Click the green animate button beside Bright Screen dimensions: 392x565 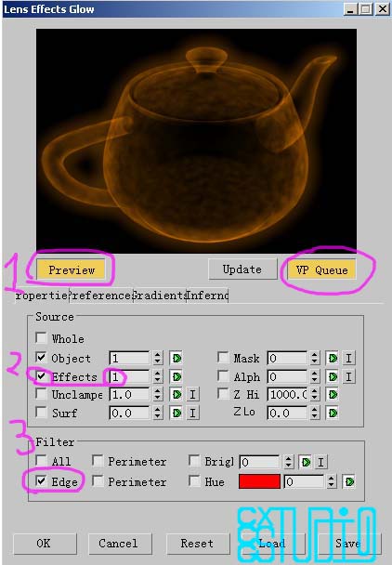click(x=306, y=462)
